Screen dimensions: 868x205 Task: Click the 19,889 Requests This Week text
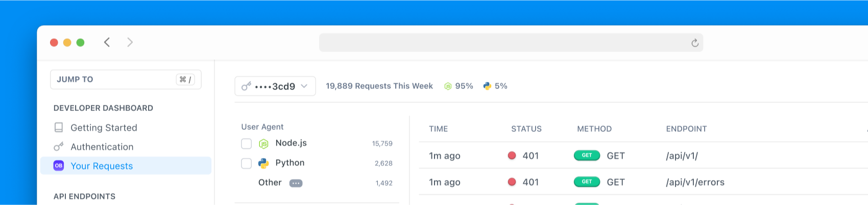click(x=379, y=86)
